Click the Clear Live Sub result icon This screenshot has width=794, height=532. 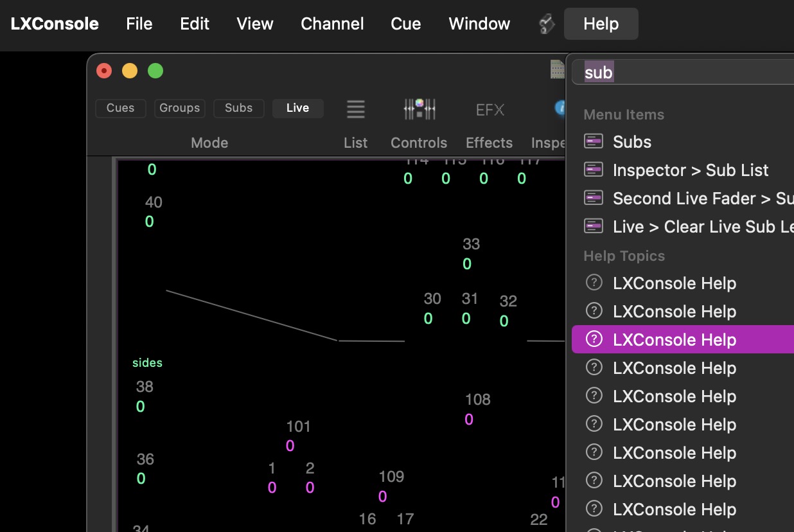tap(594, 226)
